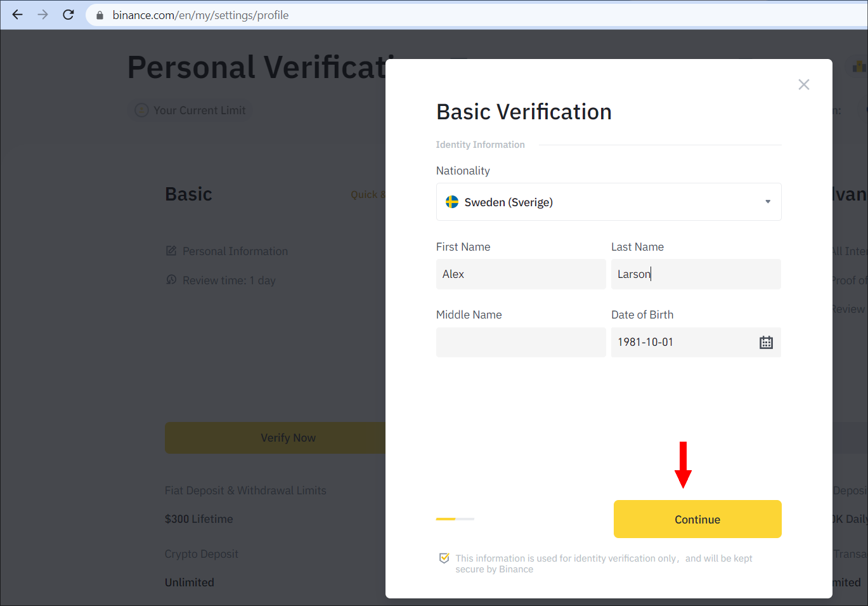The width and height of the screenshot is (868, 606).
Task: Click the 'Identity Information' section label
Action: click(481, 145)
